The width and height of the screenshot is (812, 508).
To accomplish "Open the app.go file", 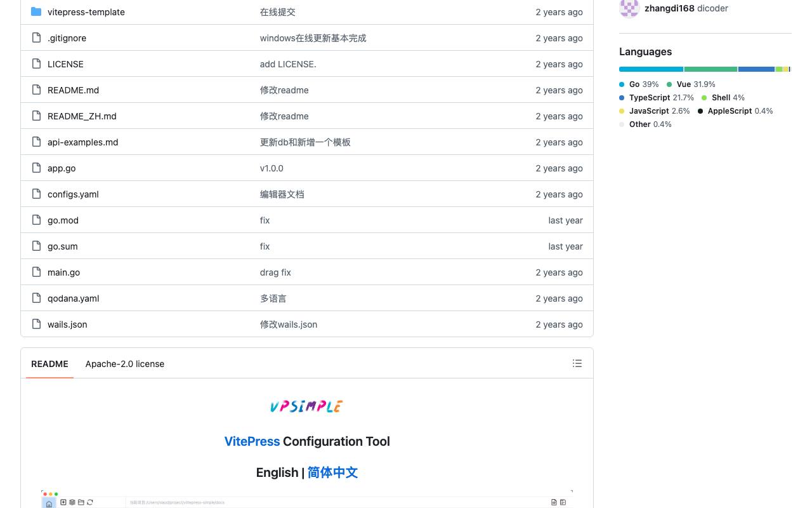I will pos(62,168).
